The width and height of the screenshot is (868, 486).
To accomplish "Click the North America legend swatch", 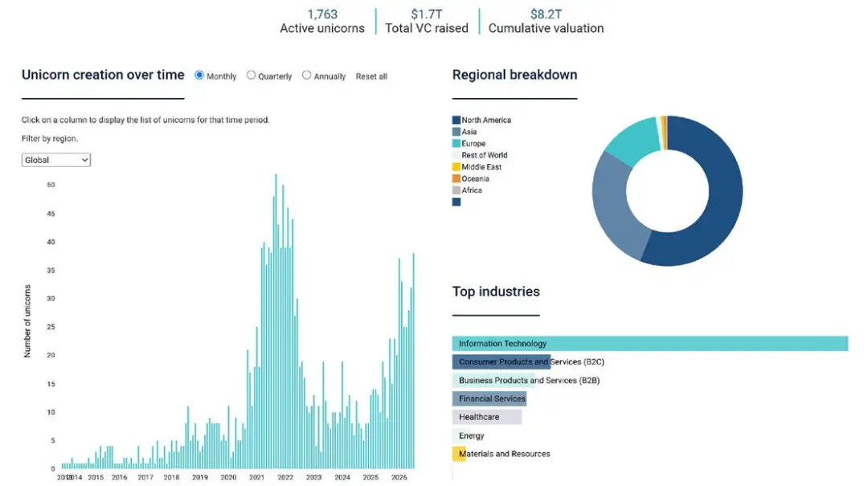I will 457,120.
